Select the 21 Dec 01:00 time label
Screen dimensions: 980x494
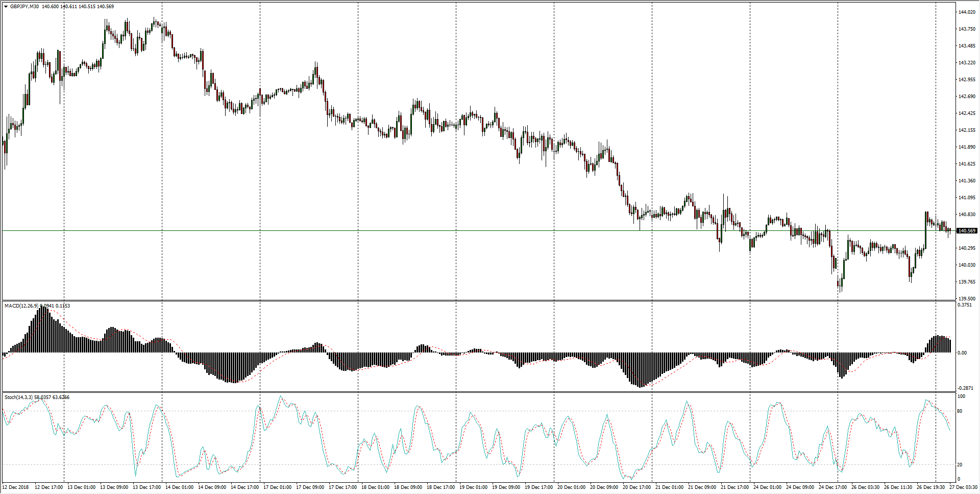point(669,487)
